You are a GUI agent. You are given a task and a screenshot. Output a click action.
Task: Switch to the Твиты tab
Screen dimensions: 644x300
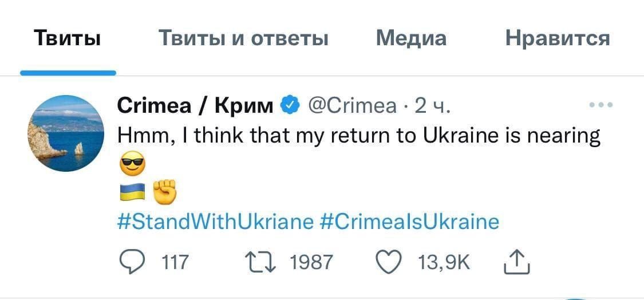click(x=68, y=39)
